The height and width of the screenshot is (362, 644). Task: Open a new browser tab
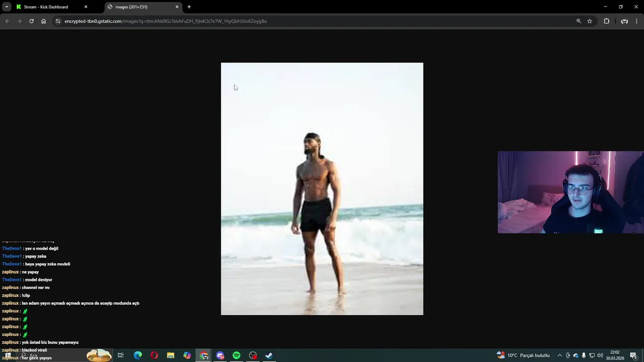[189, 7]
